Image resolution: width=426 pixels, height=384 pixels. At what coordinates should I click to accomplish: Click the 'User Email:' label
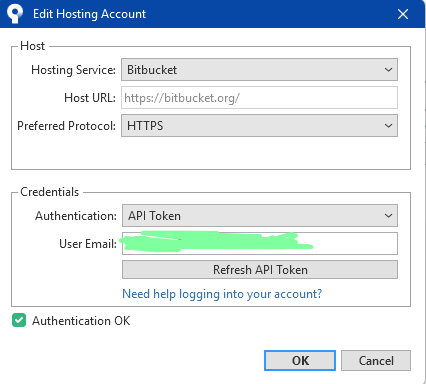click(88, 244)
